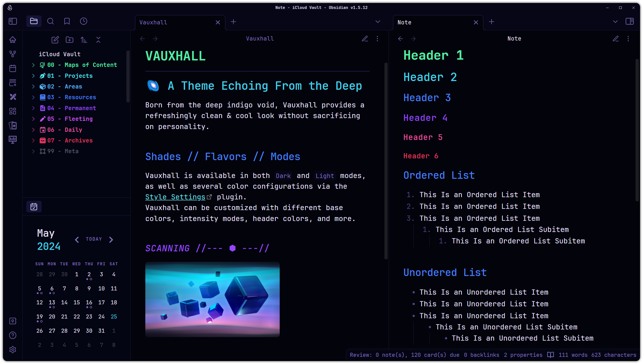Navigate forward in Vauxhall pane
This screenshot has width=643, height=364.
155,39
